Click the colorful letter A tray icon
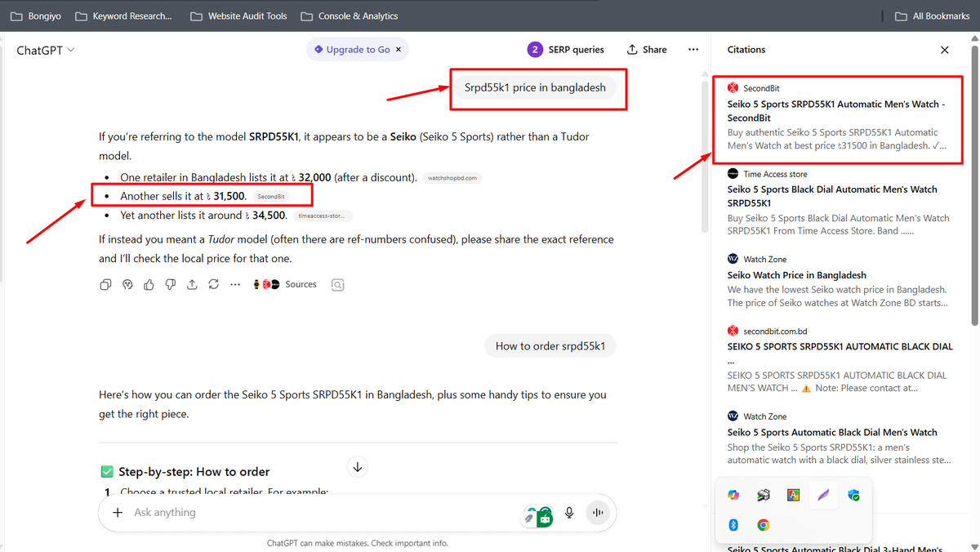 point(793,495)
